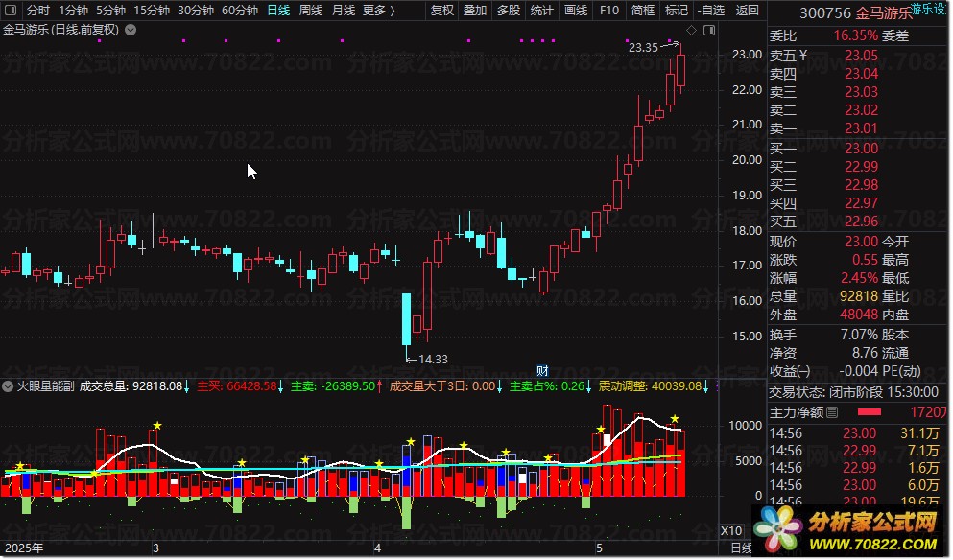The width and height of the screenshot is (953, 560).
Task: Click the 14.33 low price marker
Action: [x=433, y=360]
